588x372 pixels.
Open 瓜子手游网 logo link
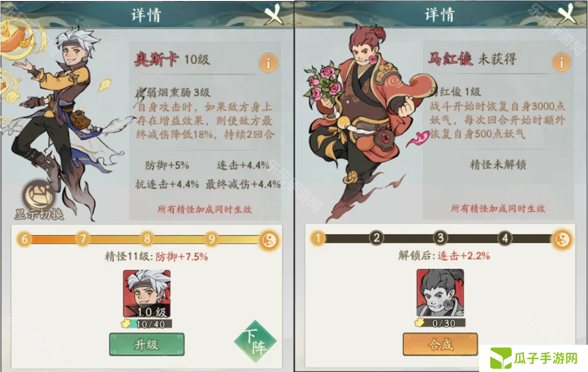tap(534, 358)
